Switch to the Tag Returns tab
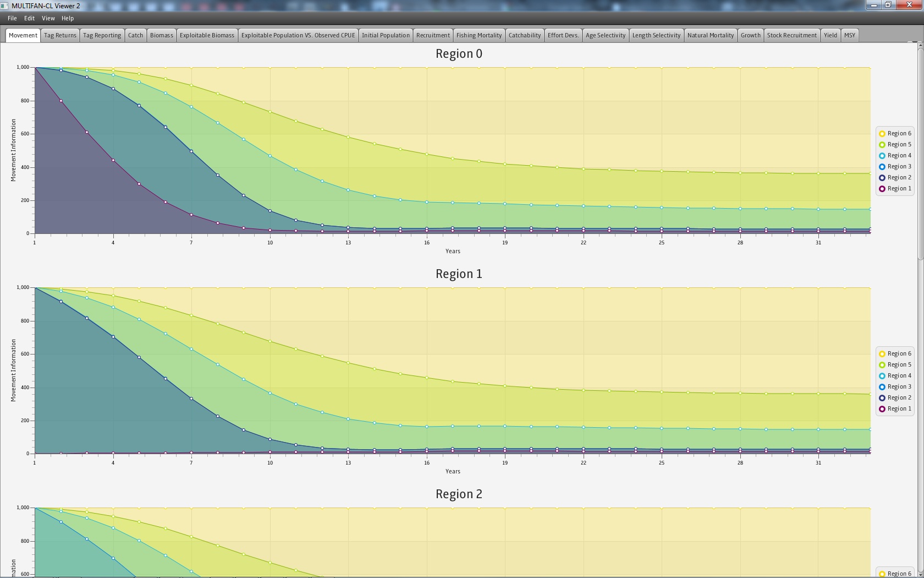Screen dimensions: 924x578 (x=60, y=35)
